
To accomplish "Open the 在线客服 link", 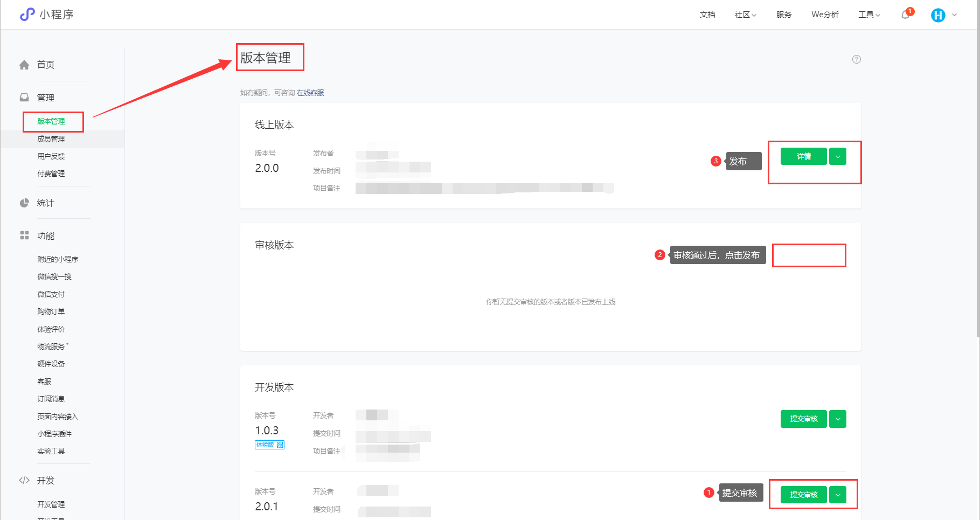I will click(x=311, y=92).
